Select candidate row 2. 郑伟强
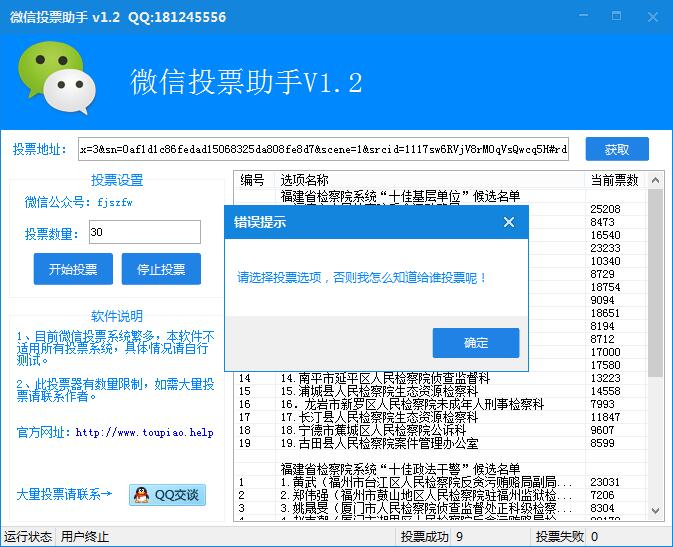The image size is (673, 547). [440, 495]
